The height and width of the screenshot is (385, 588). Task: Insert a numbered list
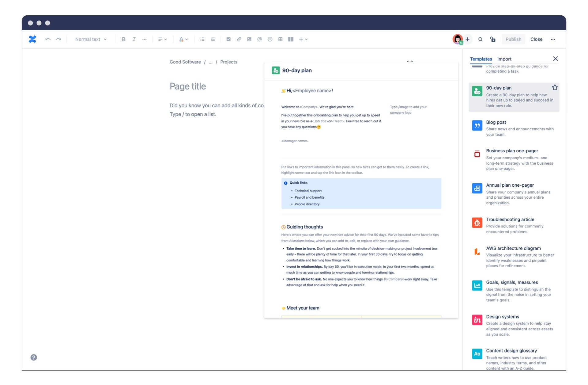[213, 39]
